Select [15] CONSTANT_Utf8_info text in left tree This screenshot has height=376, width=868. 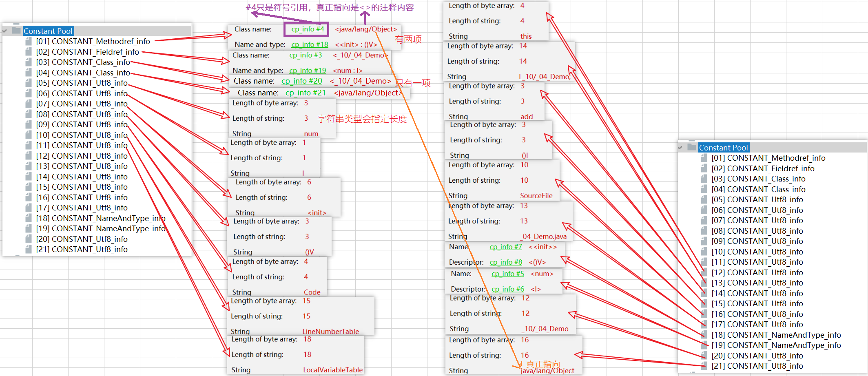click(82, 187)
